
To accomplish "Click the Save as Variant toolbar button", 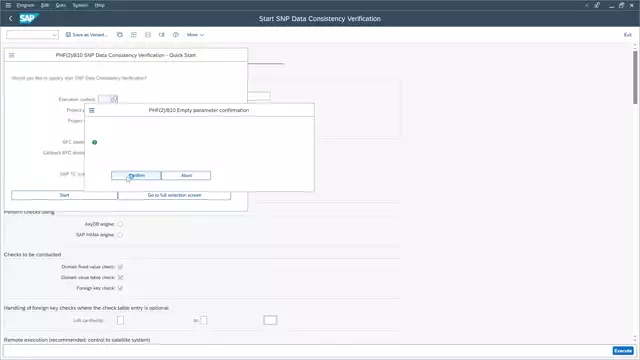I will (87, 35).
